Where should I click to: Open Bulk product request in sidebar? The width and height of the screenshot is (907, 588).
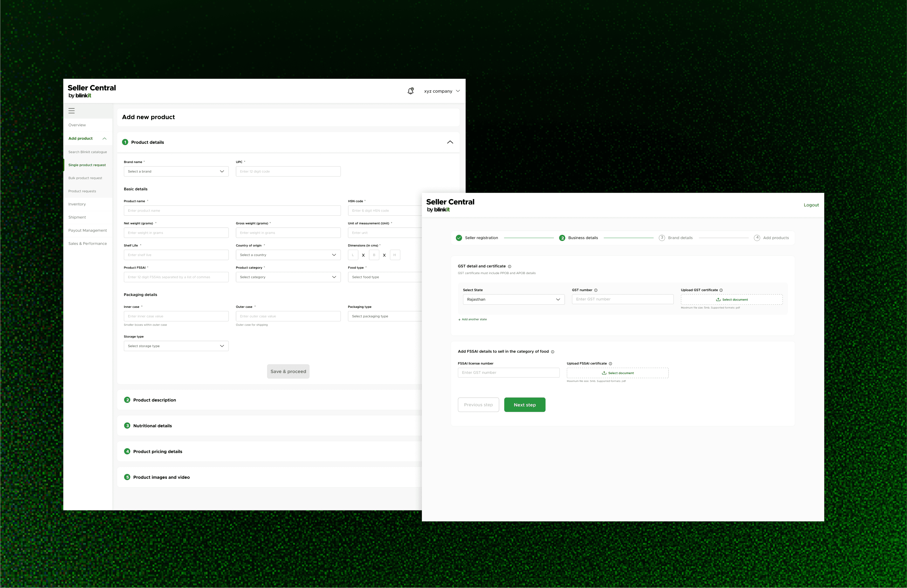pos(85,178)
